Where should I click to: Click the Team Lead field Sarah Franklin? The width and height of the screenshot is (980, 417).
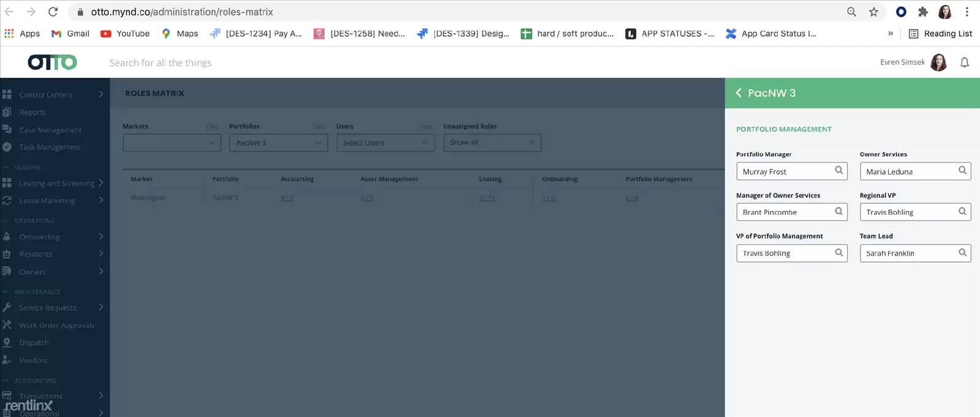(x=915, y=253)
